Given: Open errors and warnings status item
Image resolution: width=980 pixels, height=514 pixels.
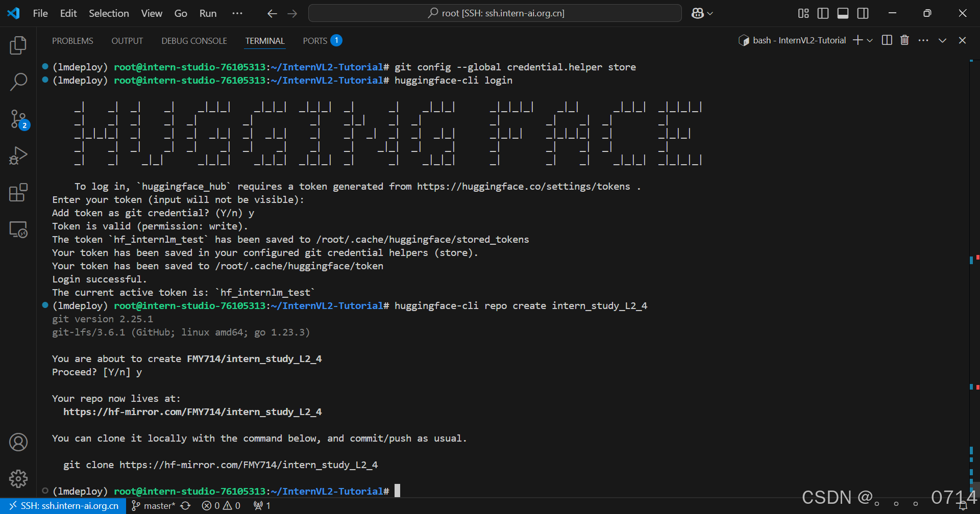Looking at the screenshot, I should tap(221, 506).
